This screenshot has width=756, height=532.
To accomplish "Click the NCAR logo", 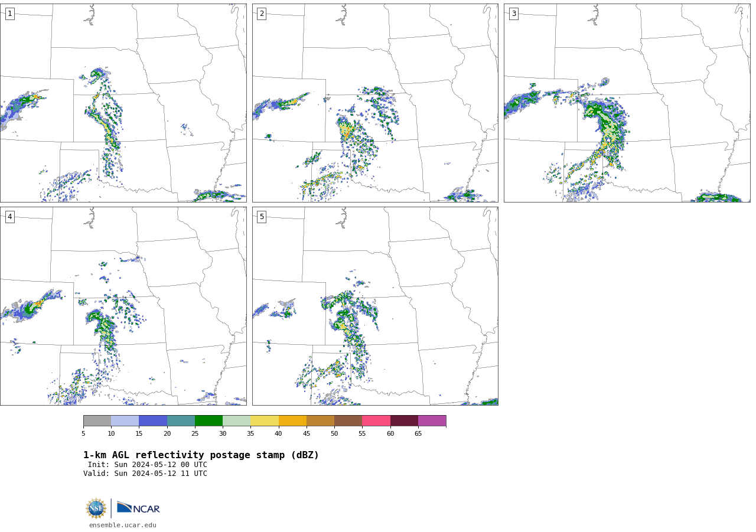I will pyautogui.click(x=138, y=508).
